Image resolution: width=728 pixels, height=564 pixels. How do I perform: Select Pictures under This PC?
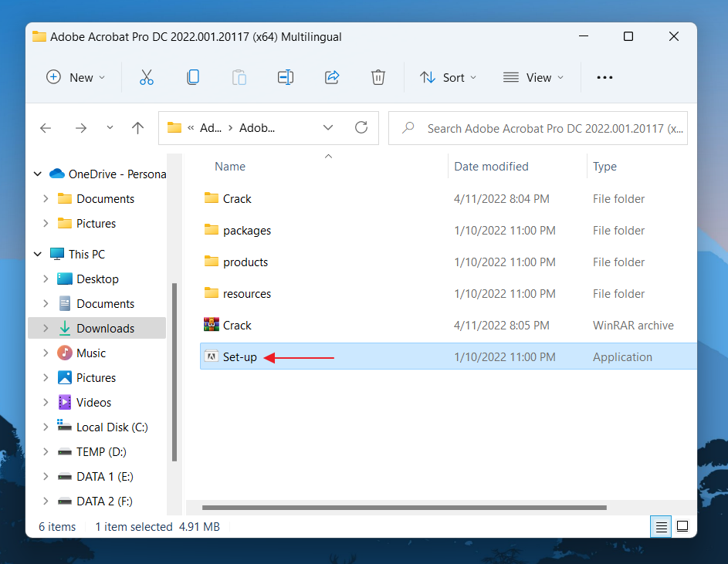(x=97, y=377)
